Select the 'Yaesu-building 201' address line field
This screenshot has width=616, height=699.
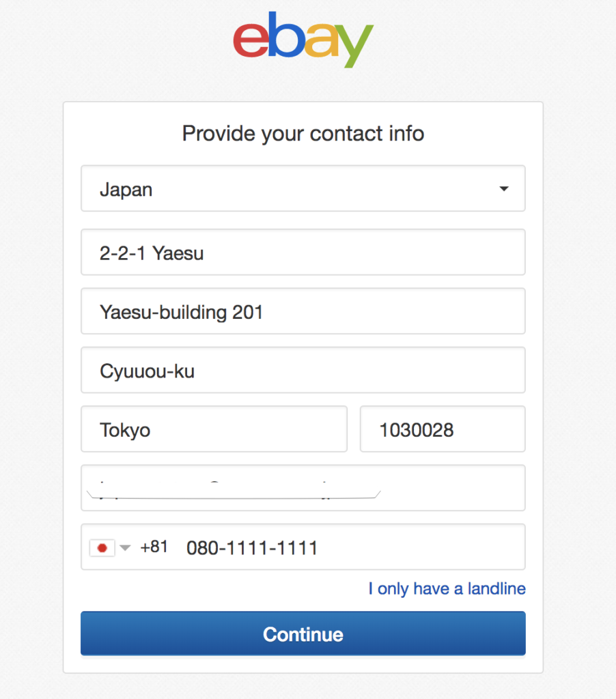click(x=303, y=311)
